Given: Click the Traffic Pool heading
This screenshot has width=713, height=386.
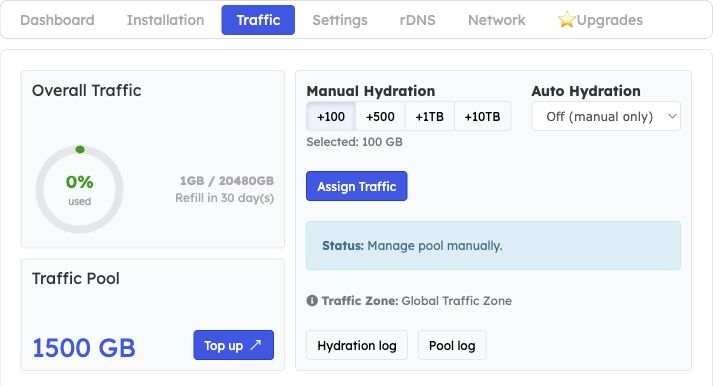Looking at the screenshot, I should click(76, 278).
